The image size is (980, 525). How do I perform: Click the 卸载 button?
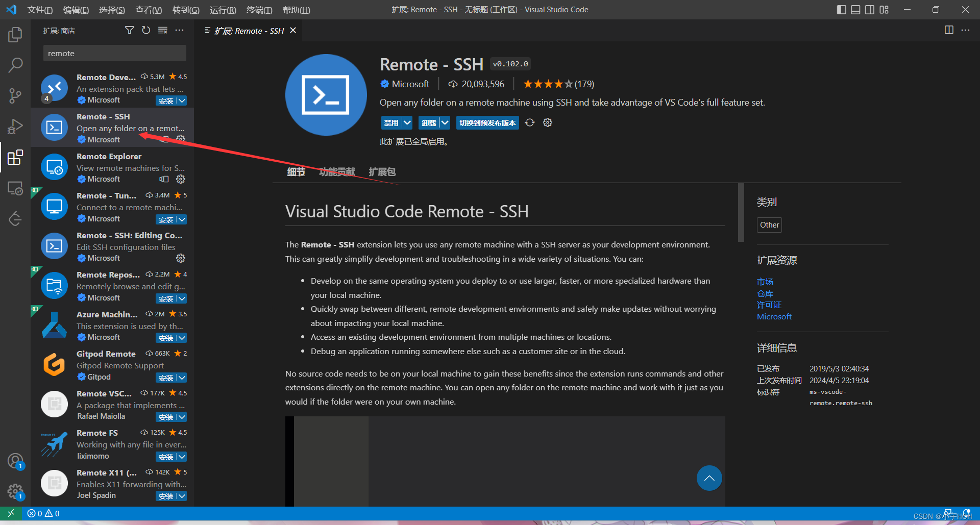pos(429,122)
